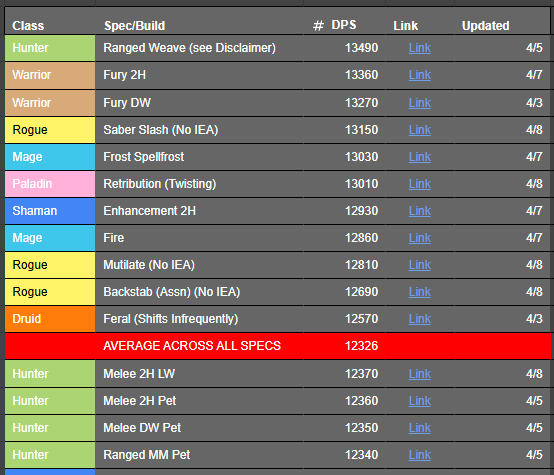Click the orange Druid class cell

click(50, 319)
